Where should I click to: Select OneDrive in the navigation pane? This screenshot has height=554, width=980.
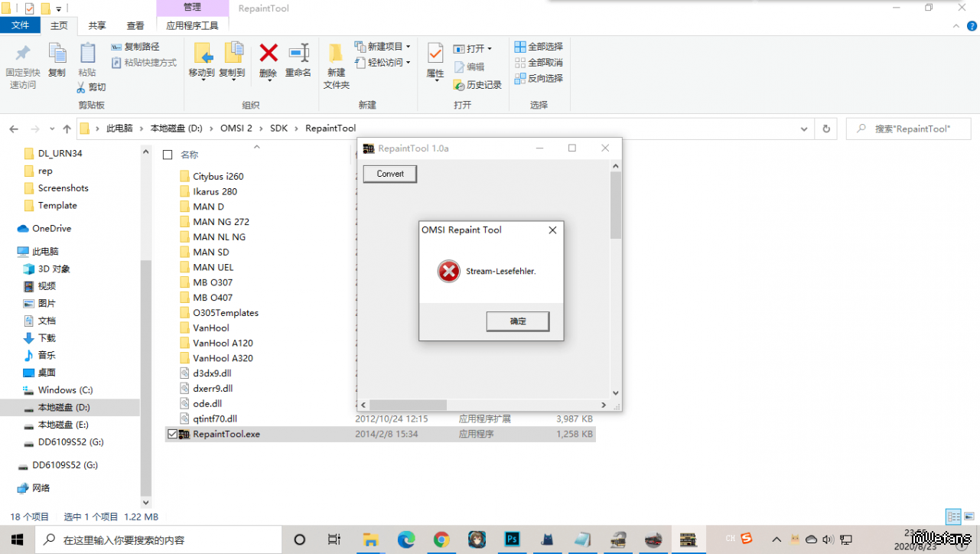click(51, 228)
